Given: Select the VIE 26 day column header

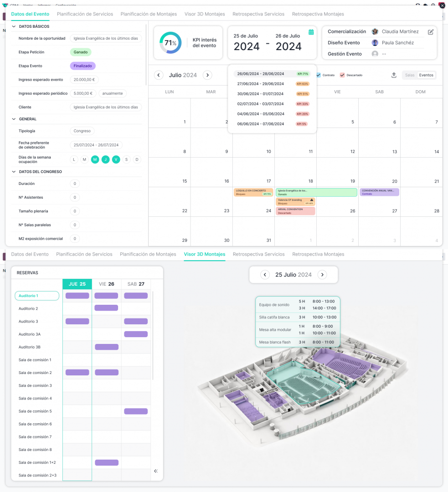Looking at the screenshot, I should pos(107,284).
